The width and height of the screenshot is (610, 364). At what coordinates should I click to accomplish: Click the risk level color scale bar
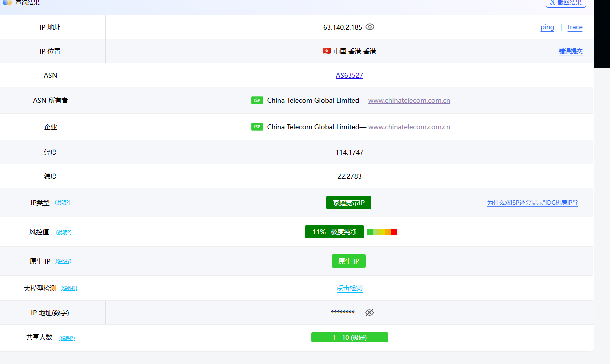[x=381, y=232]
